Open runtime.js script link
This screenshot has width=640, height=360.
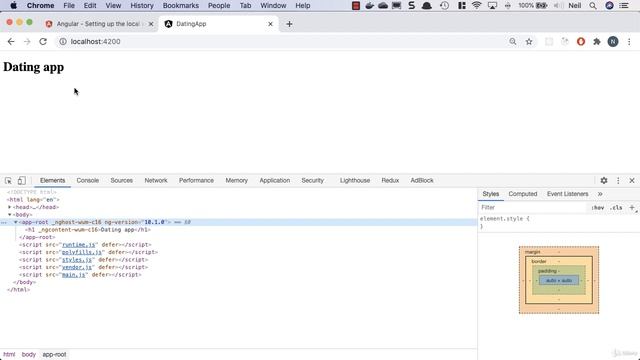click(79, 244)
